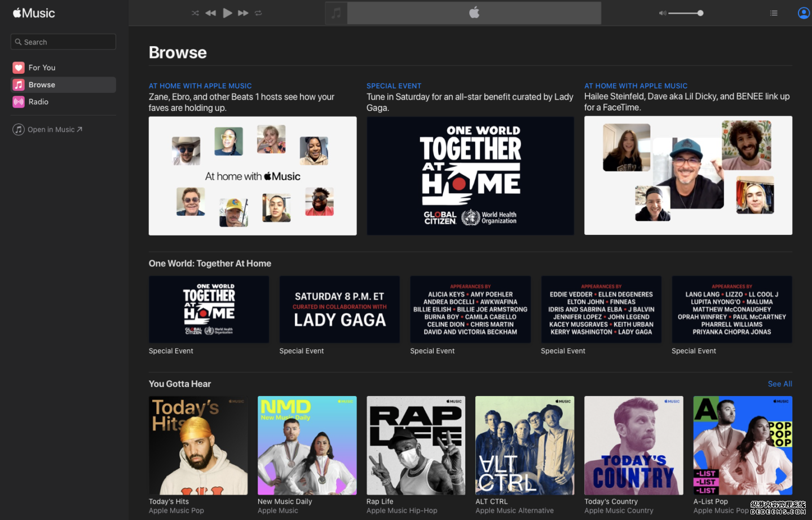Go to Radio in the sidebar

(x=63, y=102)
